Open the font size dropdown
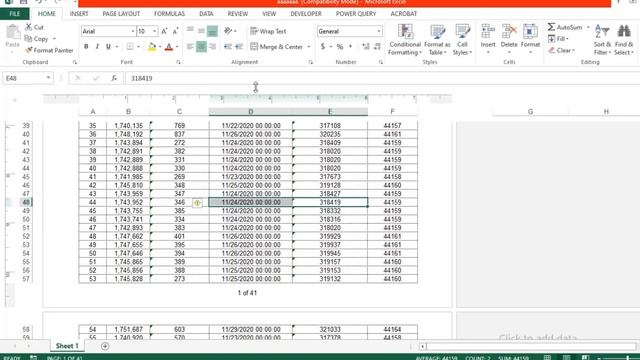Image resolution: width=640 pixels, height=360 pixels. pos(154,31)
